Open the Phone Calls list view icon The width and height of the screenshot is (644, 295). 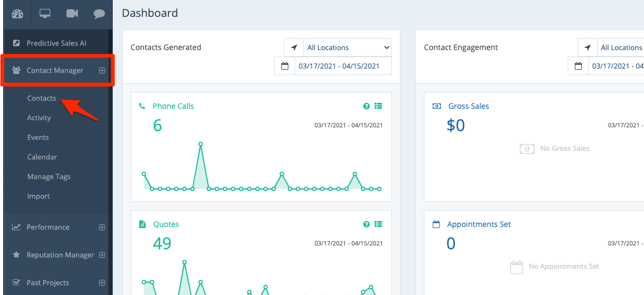click(x=379, y=106)
